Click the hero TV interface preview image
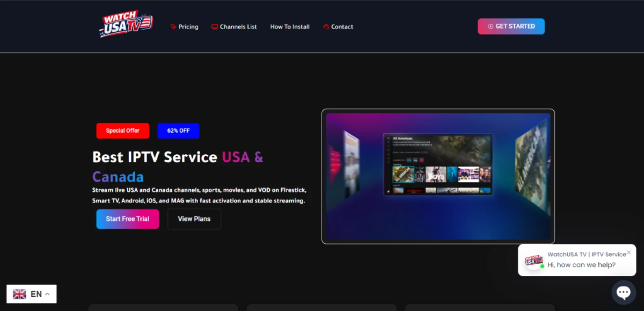Viewport: 644px width, 311px height. [x=438, y=176]
